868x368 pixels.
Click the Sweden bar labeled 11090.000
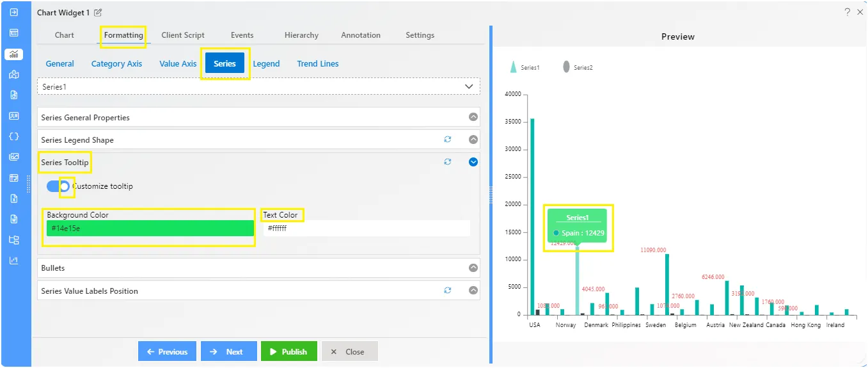tap(667, 284)
